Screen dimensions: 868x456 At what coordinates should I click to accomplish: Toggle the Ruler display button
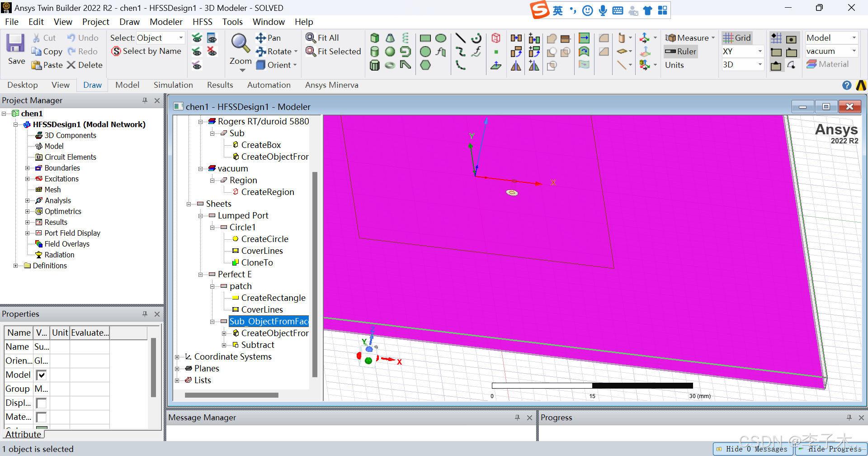(681, 52)
